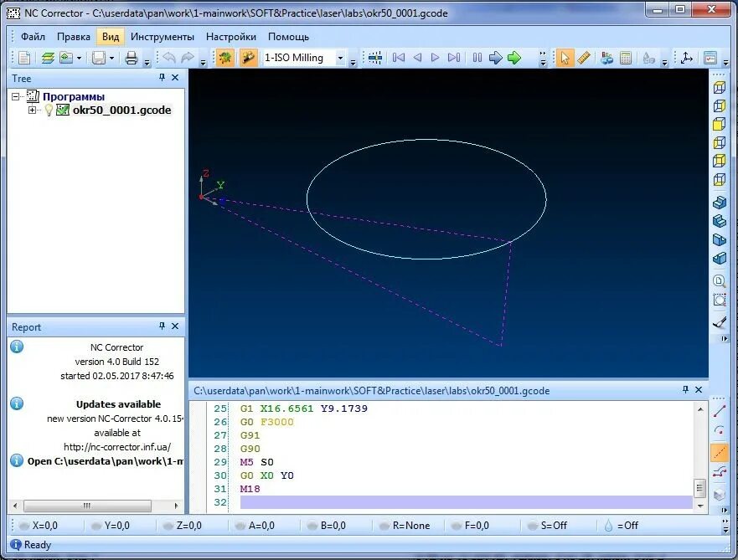
Task: Open the 1-ISO Milling machine type dropdown
Action: tap(340, 58)
